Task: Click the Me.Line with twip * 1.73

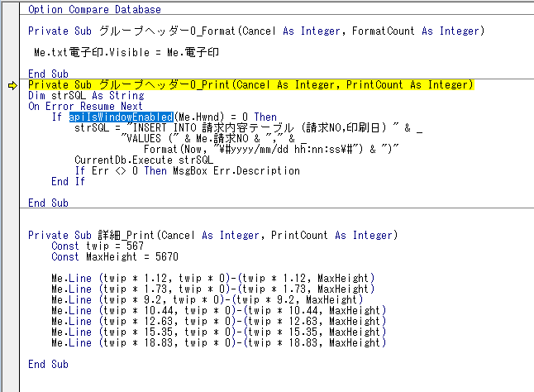Action: click(x=212, y=289)
